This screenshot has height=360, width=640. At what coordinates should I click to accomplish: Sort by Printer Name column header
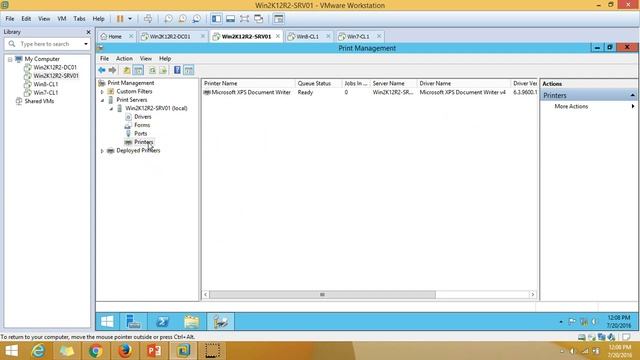[248, 83]
